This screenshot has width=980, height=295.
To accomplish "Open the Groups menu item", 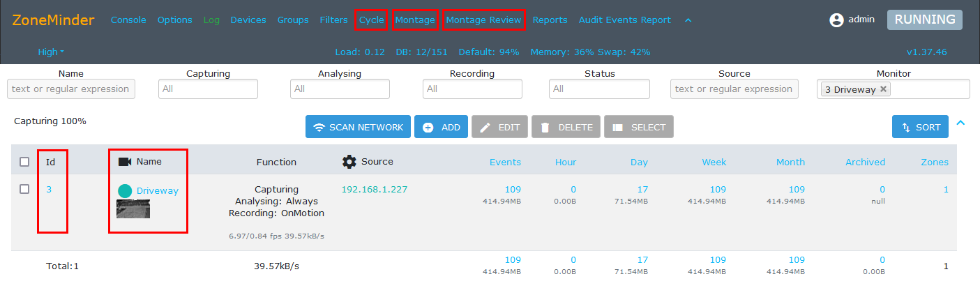I will [293, 20].
